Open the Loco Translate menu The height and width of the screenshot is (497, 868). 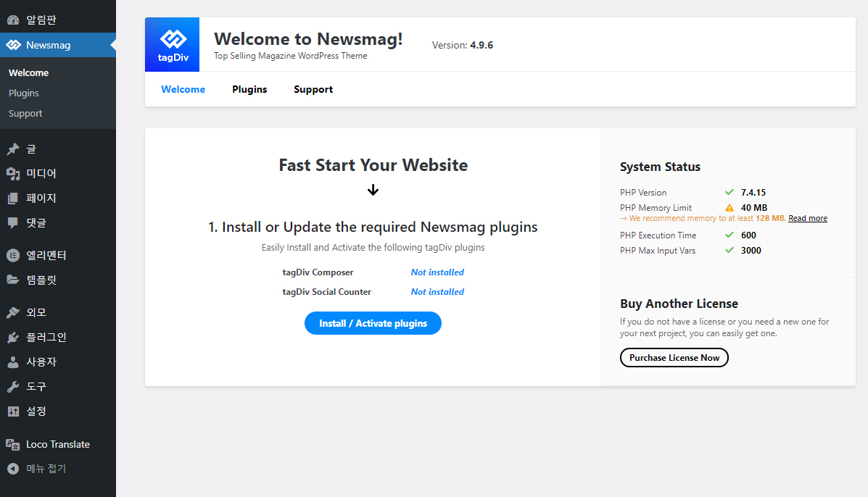tap(58, 445)
